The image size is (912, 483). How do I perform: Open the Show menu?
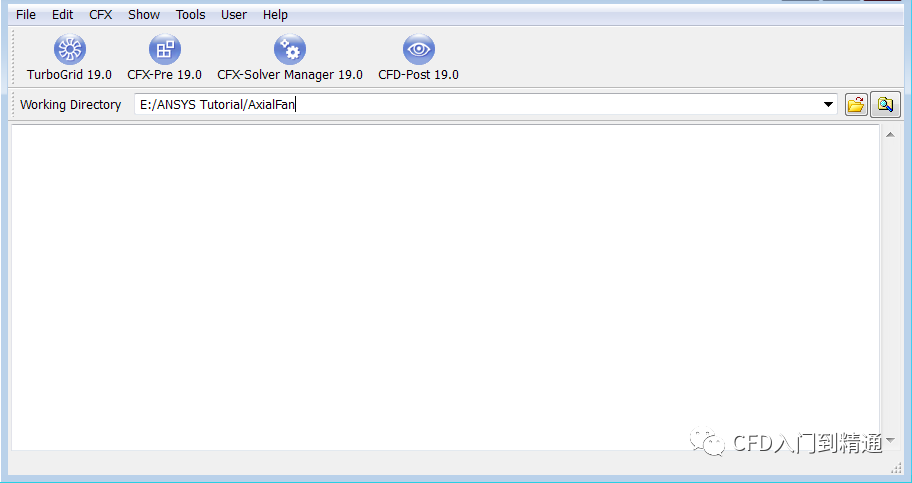pyautogui.click(x=144, y=15)
